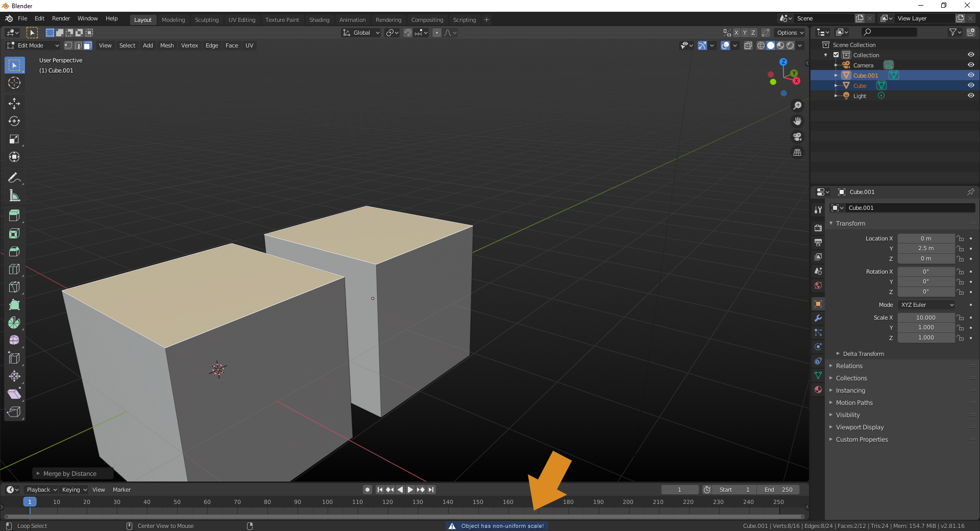
Task: Select the Extrude Region tool
Action: point(14,215)
